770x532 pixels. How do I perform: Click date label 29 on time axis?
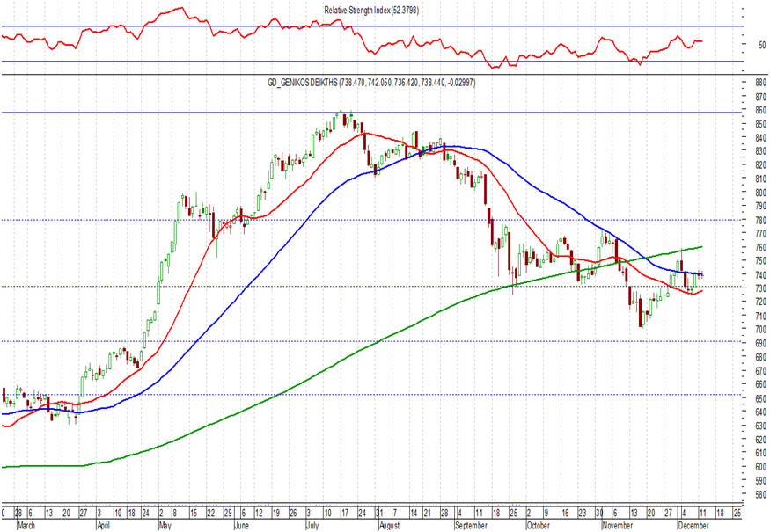coord(228,513)
